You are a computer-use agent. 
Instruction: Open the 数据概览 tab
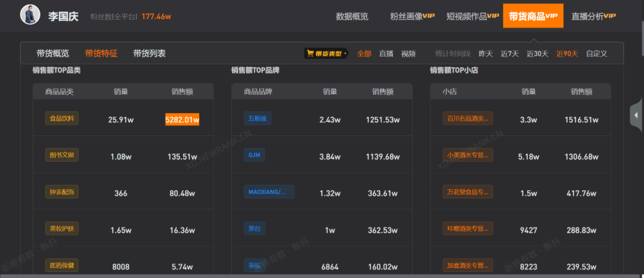click(x=352, y=17)
